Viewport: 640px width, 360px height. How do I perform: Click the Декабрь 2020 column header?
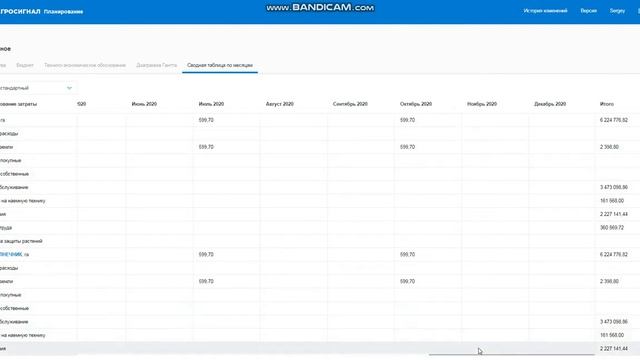tap(550, 104)
